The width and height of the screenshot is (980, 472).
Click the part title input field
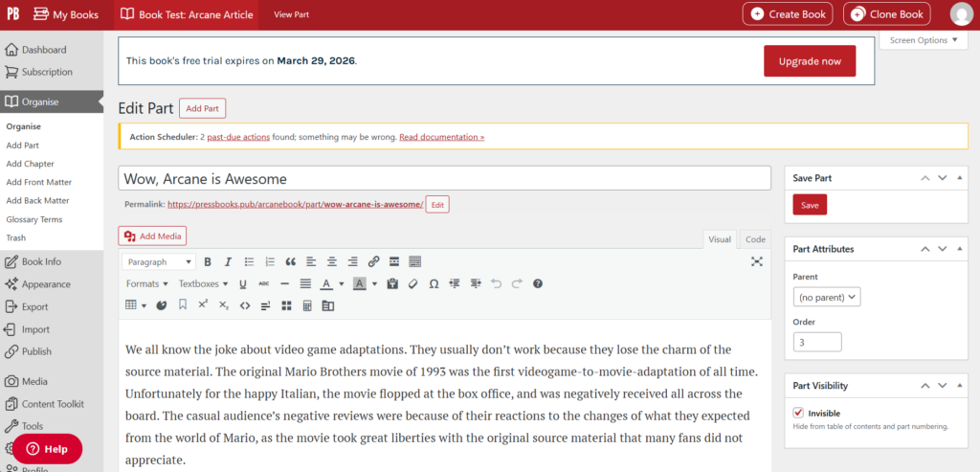tap(444, 178)
